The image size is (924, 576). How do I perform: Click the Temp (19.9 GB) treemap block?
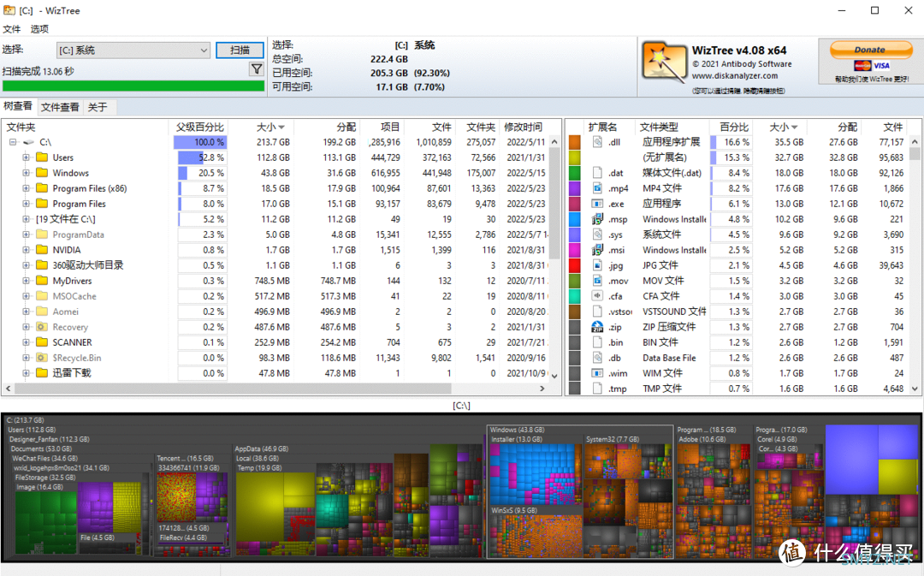coord(275,511)
